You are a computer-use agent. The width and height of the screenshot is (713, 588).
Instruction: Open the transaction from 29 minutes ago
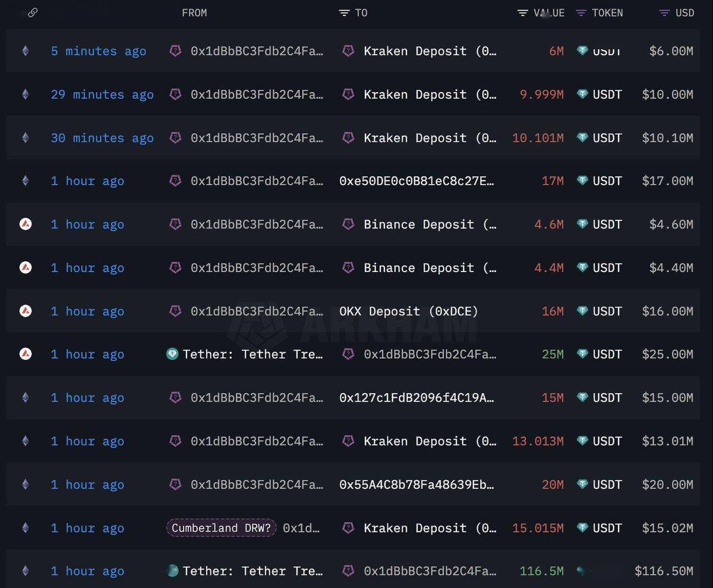point(102,94)
